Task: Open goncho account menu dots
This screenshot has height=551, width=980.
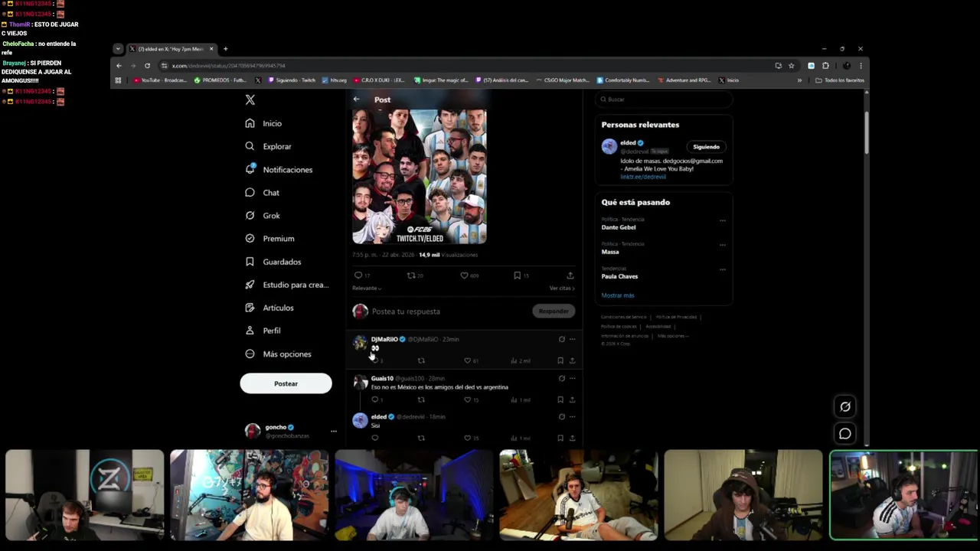Action: (x=333, y=432)
